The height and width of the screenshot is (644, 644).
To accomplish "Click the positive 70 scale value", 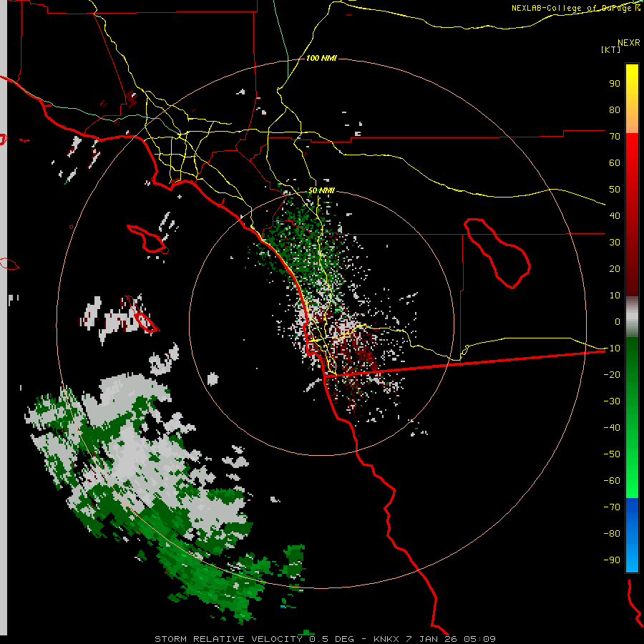I will click(x=615, y=137).
